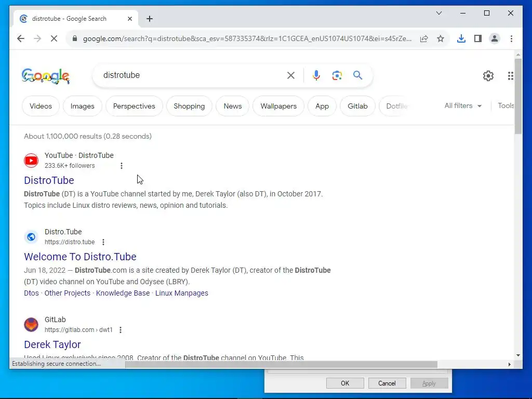Click the Google doodle logo
This screenshot has width=532, height=399.
[46, 76]
